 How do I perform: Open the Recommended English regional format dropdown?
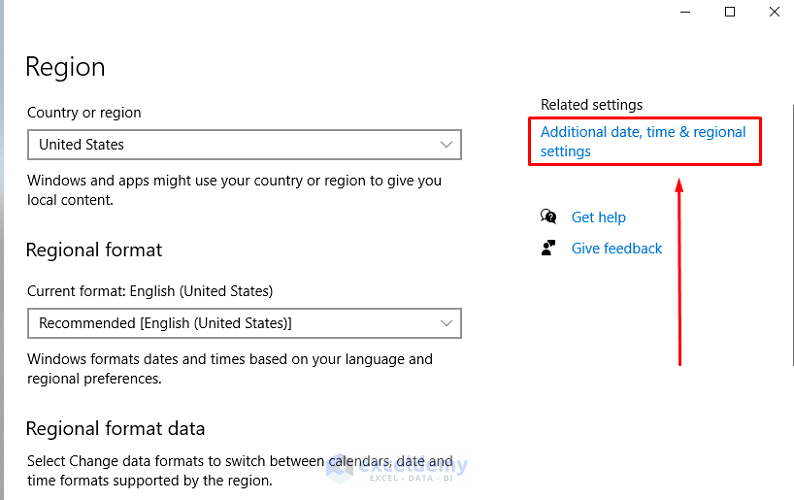(243, 323)
